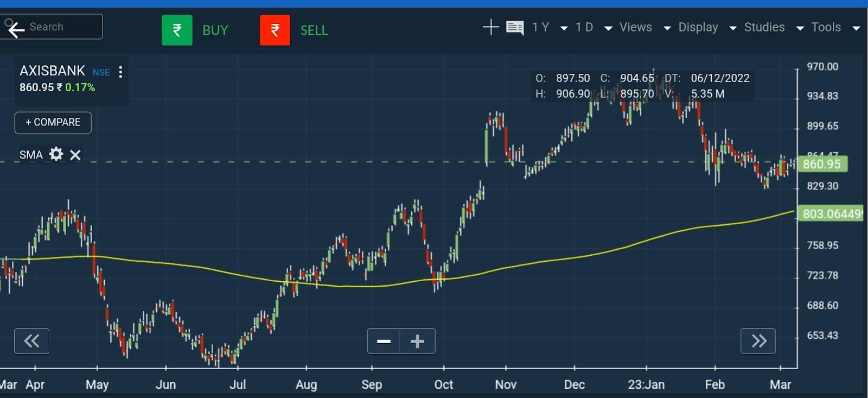
Task: Click the Feb date axis label
Action: tap(715, 385)
